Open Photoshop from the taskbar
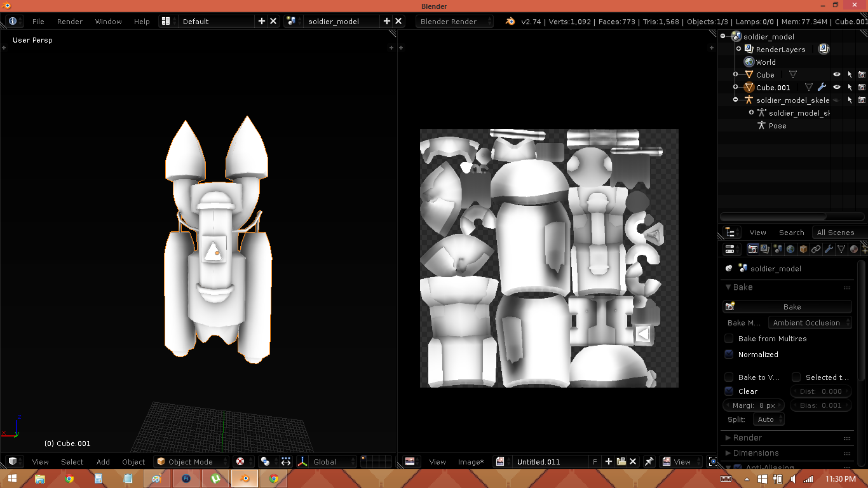This screenshot has height=488, width=868. tap(186, 478)
